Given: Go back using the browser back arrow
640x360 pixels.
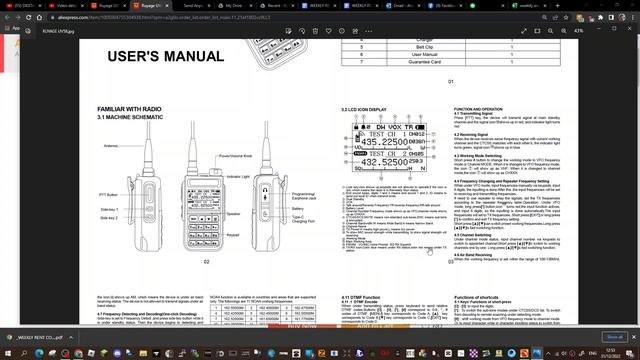Looking at the screenshot, I should point(7,18).
